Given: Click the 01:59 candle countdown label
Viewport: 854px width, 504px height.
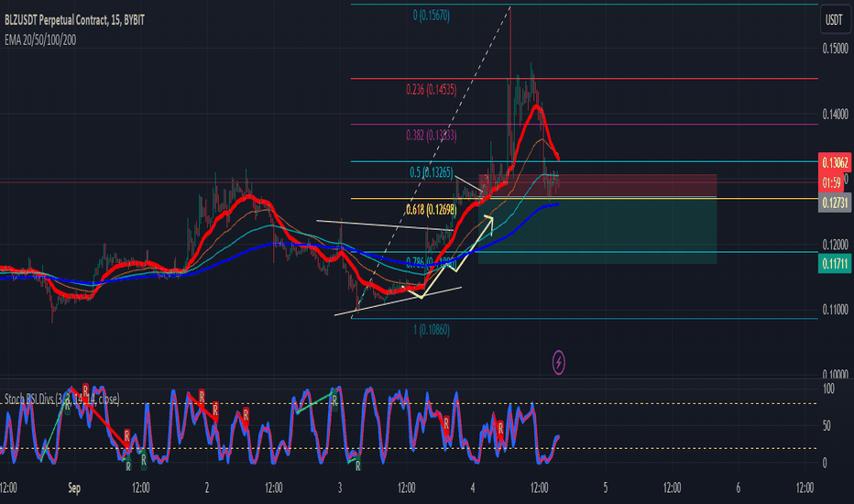Looking at the screenshot, I should pos(831,182).
